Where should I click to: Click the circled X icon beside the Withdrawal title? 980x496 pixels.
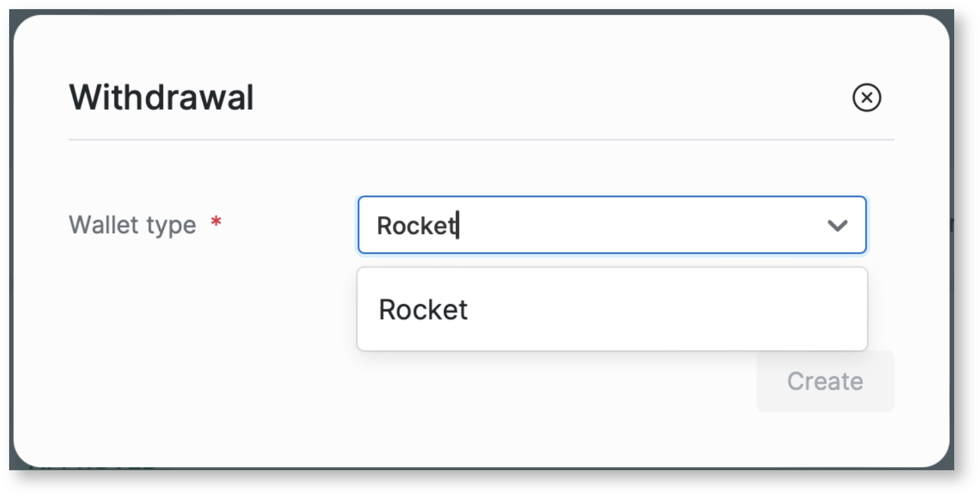[x=867, y=98]
